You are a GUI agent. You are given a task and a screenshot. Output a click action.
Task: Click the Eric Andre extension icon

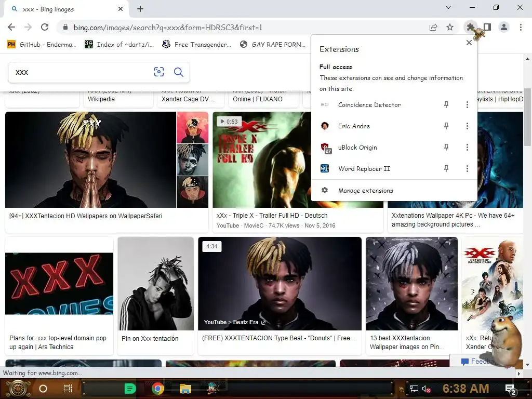coord(325,126)
